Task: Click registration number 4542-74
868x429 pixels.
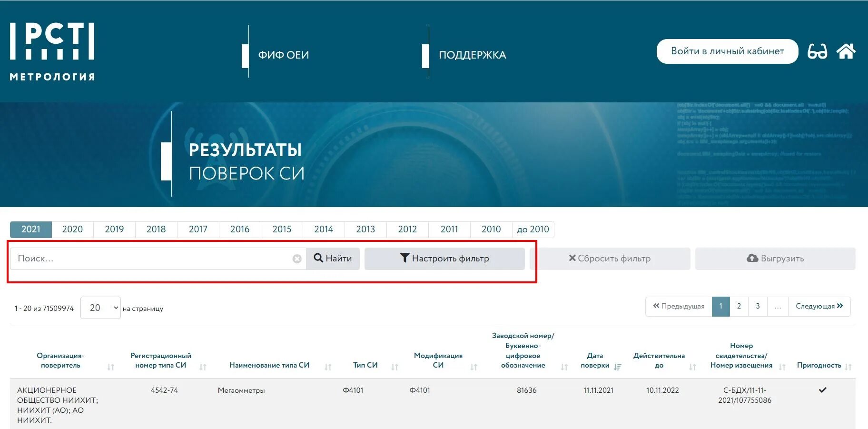Action: pos(164,390)
